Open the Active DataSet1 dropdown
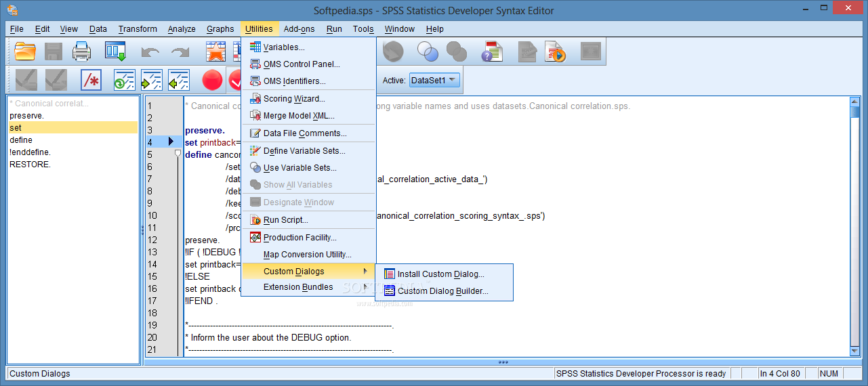868x386 pixels. (434, 80)
